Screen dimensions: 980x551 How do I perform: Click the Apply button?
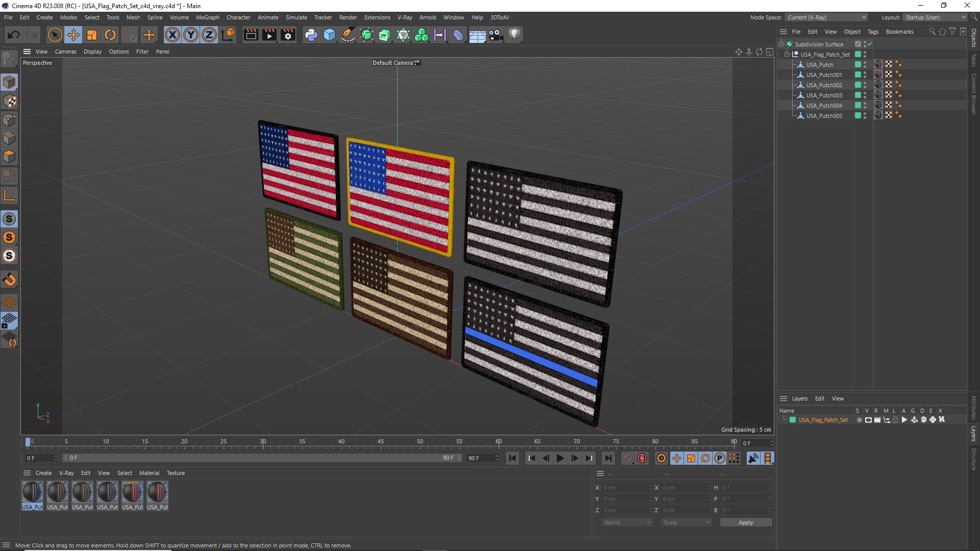tap(746, 522)
